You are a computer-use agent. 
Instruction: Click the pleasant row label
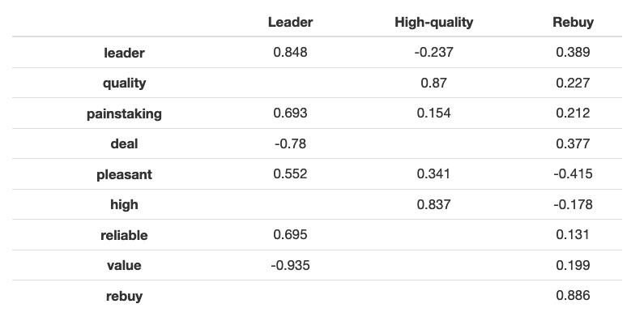tap(124, 174)
